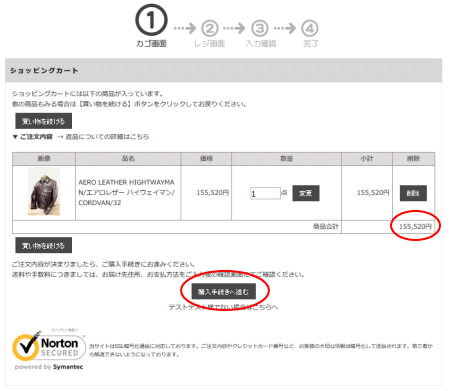Click the step 1 cart screen circle icon

151,20
